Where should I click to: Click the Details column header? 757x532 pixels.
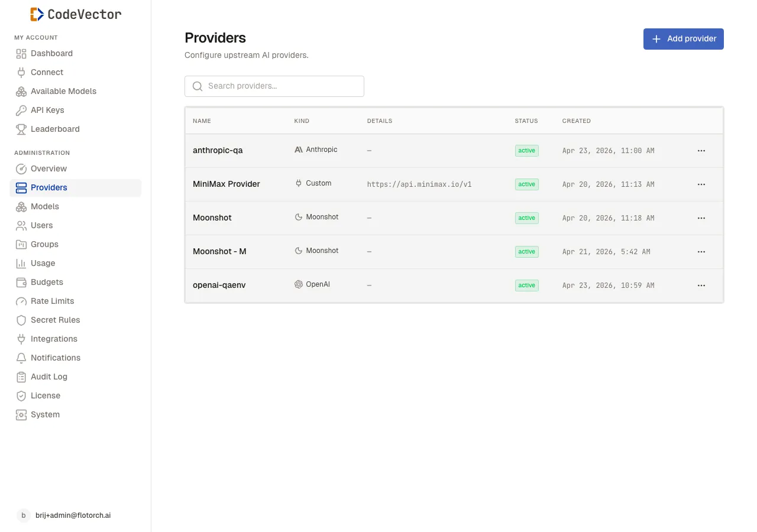[x=380, y=121]
